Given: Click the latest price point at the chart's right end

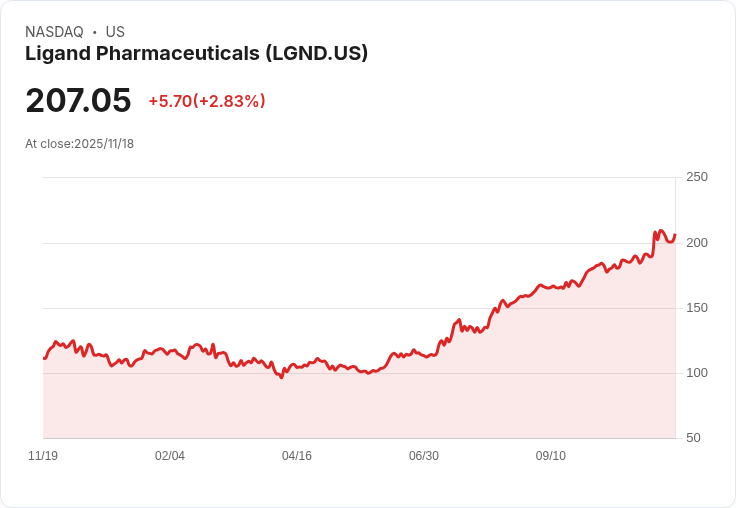Looking at the screenshot, I should coord(675,235).
